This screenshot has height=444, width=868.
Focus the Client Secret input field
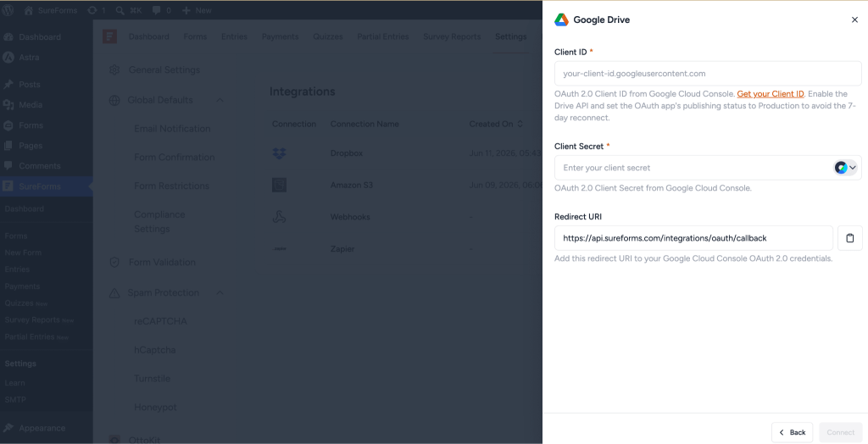point(708,167)
